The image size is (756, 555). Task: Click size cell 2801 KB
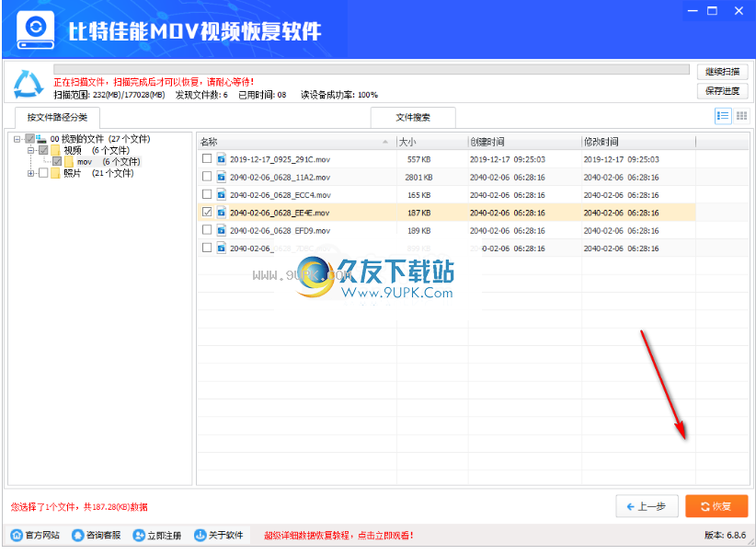[419, 177]
